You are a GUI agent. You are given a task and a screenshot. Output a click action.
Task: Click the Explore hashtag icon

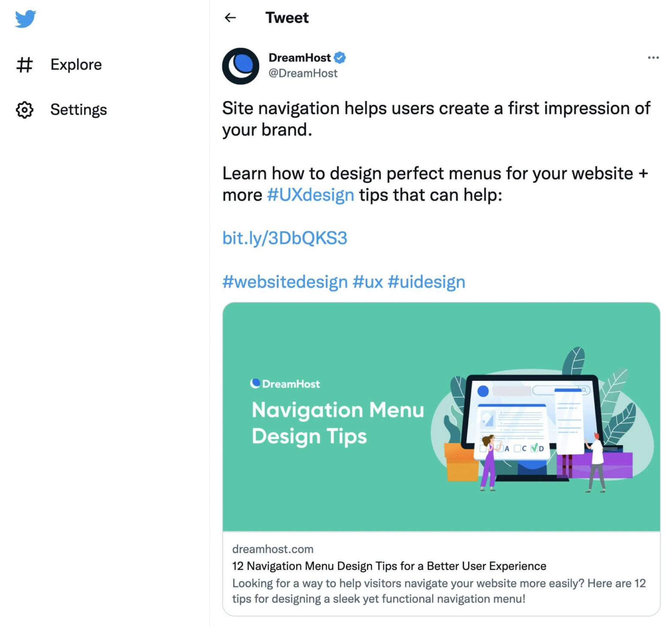[x=24, y=65]
